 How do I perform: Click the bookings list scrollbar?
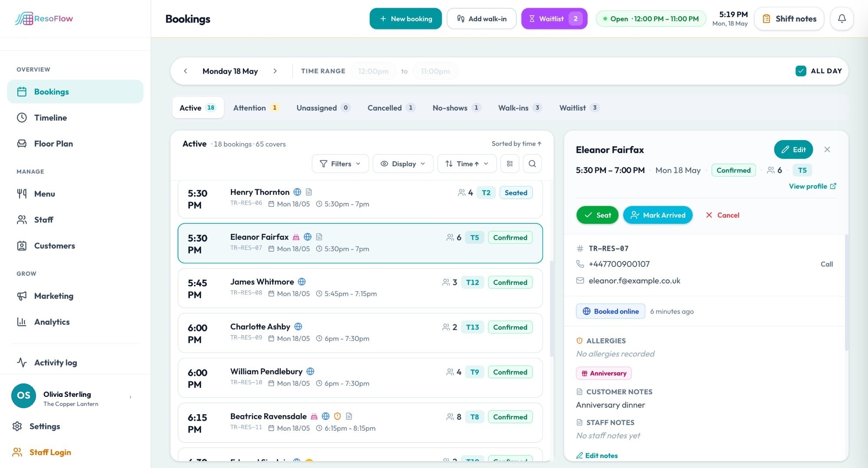(552, 308)
